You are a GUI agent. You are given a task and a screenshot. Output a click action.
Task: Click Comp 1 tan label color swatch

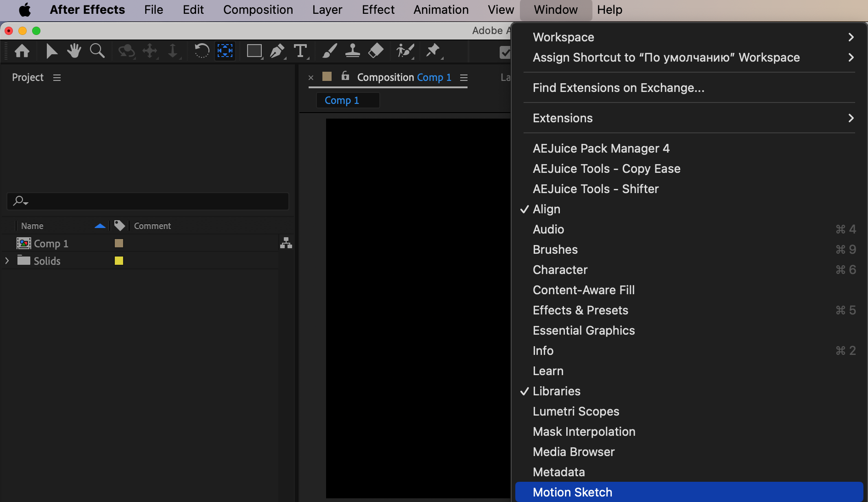(119, 243)
